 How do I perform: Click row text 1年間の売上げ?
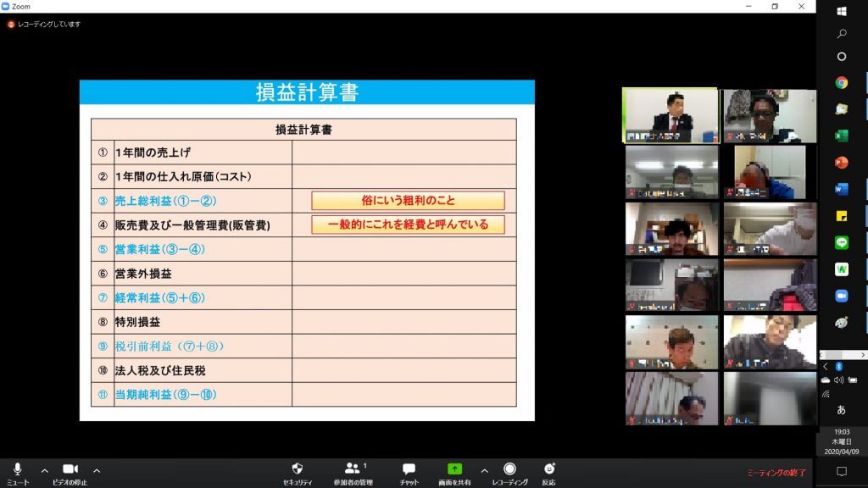(x=153, y=152)
